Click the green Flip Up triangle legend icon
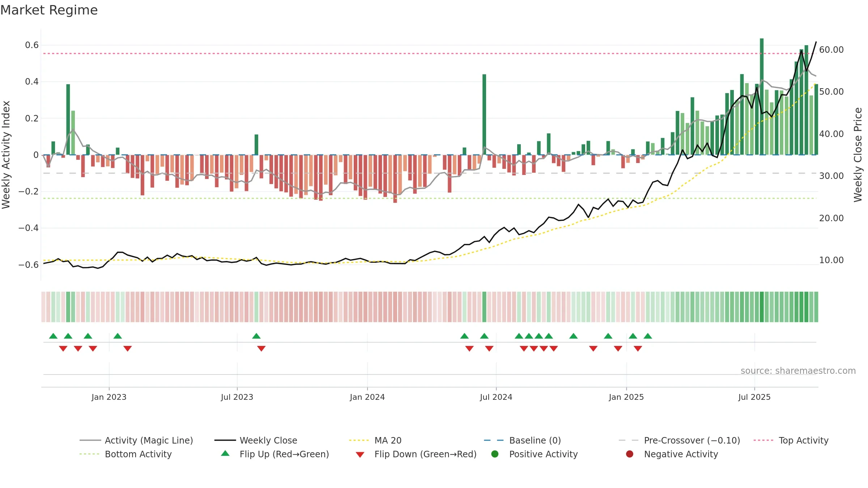Image resolution: width=868 pixels, height=488 pixels. (225, 453)
